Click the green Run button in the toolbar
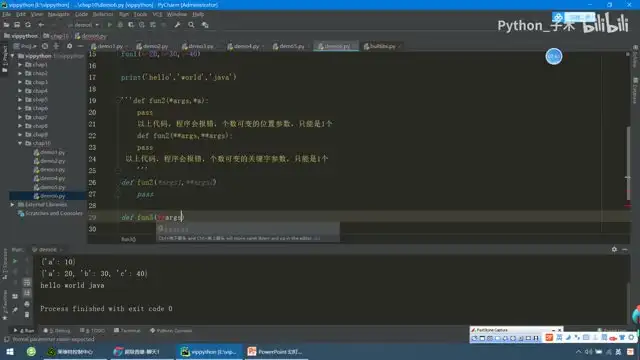Screen dimensions: 640x360 (x=109, y=25)
